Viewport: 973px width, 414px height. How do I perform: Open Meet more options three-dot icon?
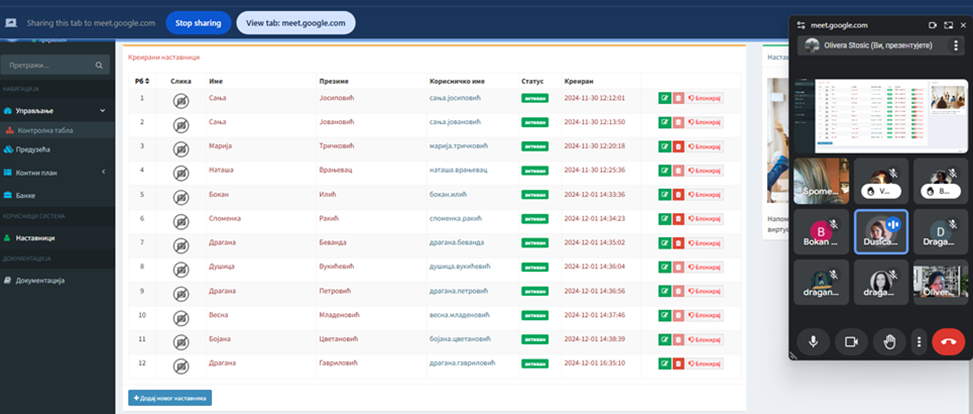click(x=918, y=342)
